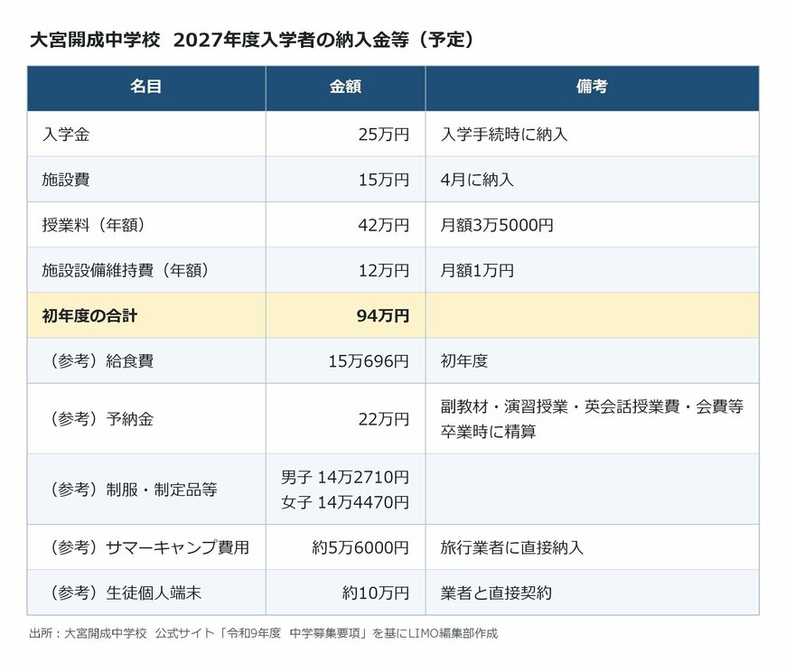Click the （参考）生徒個人端末 label

(125, 593)
